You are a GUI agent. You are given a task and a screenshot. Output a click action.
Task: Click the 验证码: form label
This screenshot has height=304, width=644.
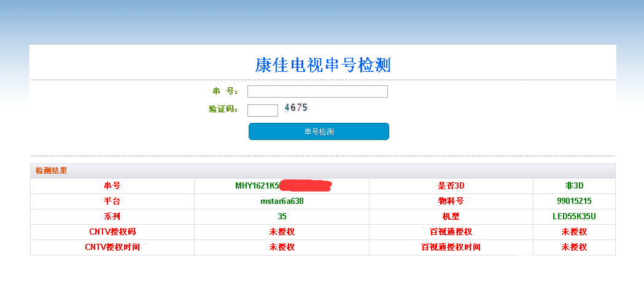[223, 109]
